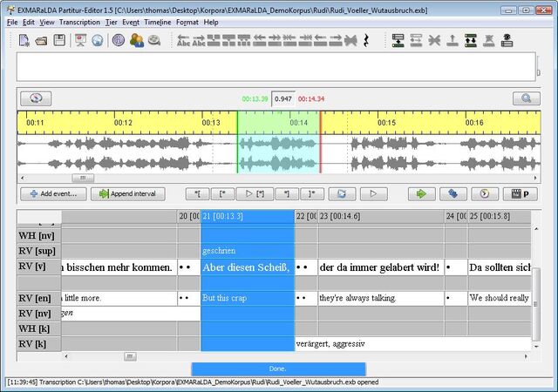
Task: Open the recordings disc icon
Action: coord(154,40)
